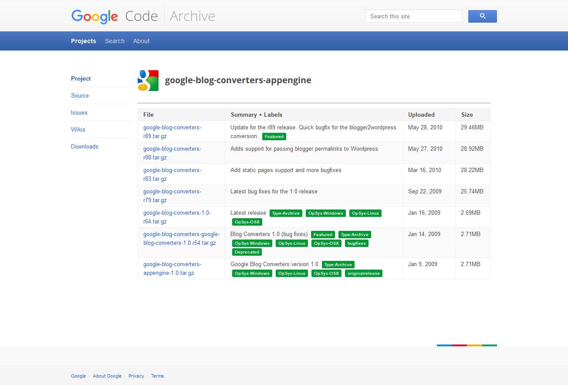Click the "29.46MB" size value

coord(472,127)
